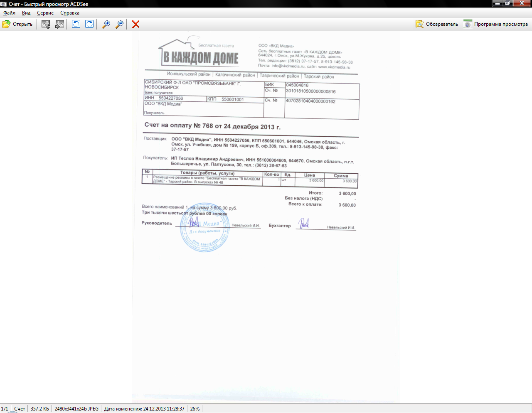Click the 2480x3441x24b JPEG entry
532x413 pixels.
click(x=76, y=409)
